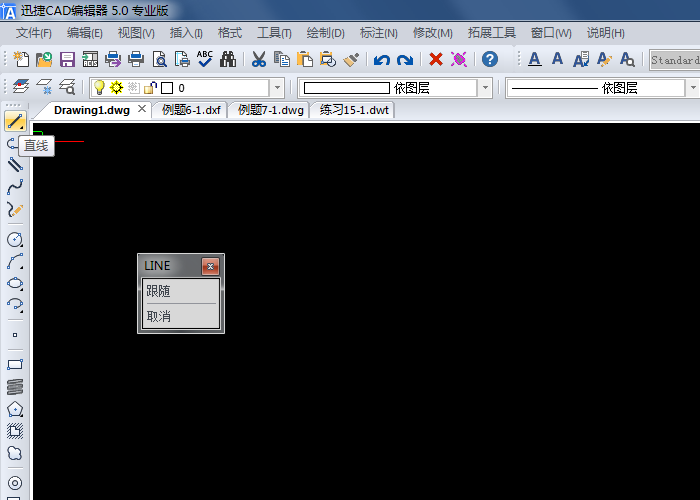Screen dimensions: 700x500
Task: Click the Paste clipboard icon
Action: [x=304, y=59]
